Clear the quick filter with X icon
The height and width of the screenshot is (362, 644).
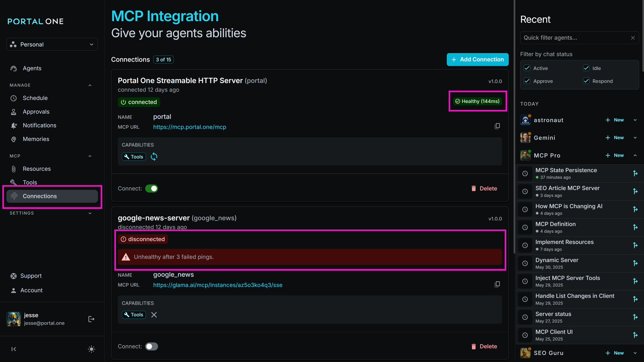pyautogui.click(x=633, y=38)
